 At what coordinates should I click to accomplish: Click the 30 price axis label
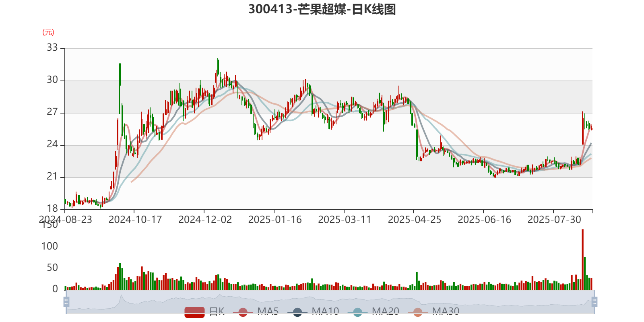52,80
